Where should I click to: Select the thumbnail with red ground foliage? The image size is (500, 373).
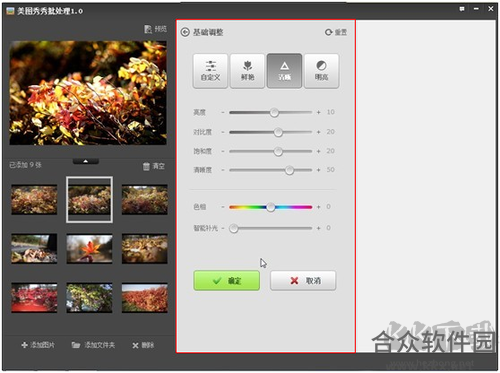[x=34, y=298]
